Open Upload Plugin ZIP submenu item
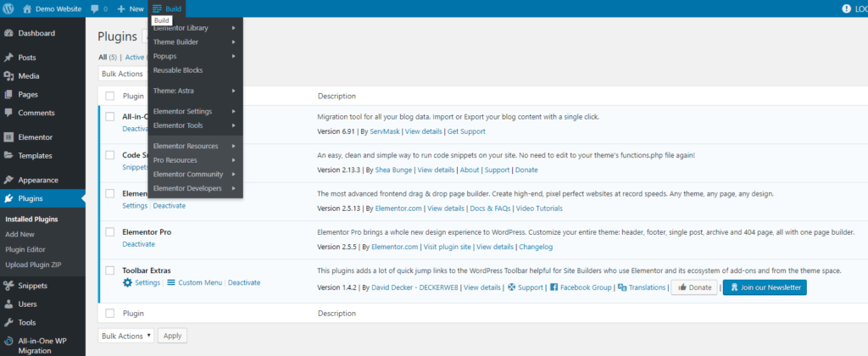Screen dimensions: 868x356 coord(33,264)
